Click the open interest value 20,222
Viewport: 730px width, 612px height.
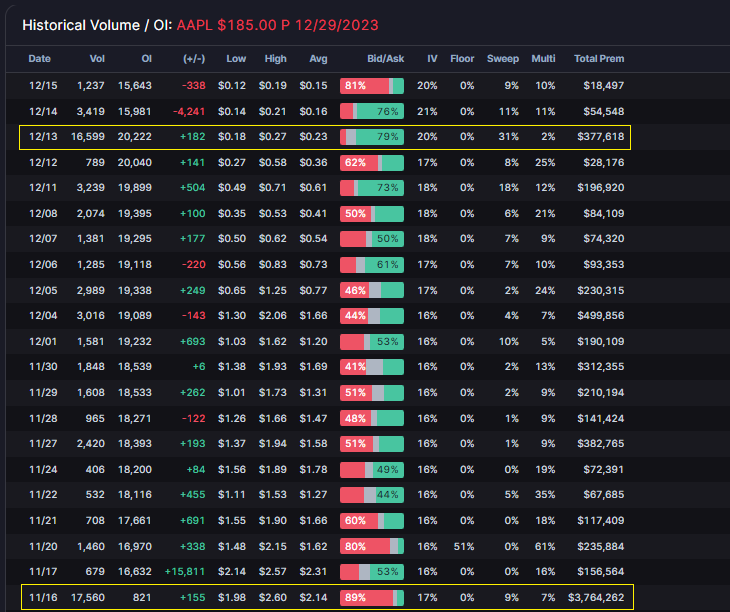click(135, 137)
